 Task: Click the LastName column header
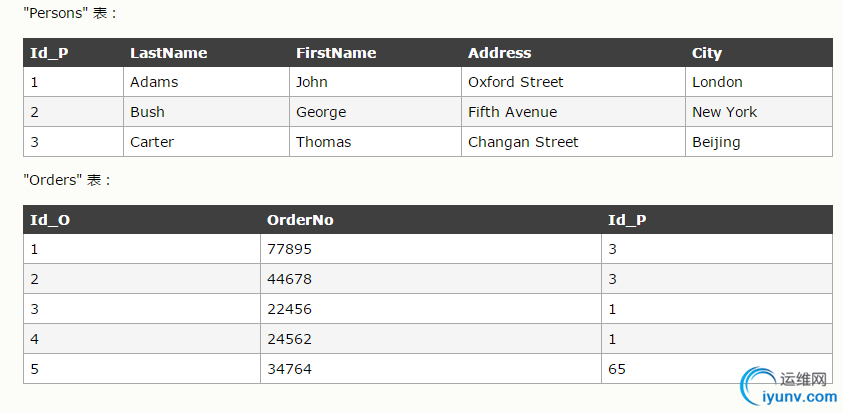tap(168, 53)
